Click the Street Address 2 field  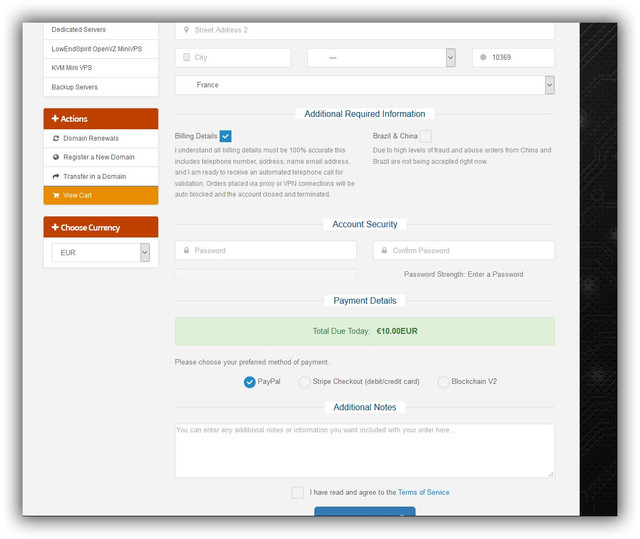pyautogui.click(x=364, y=31)
